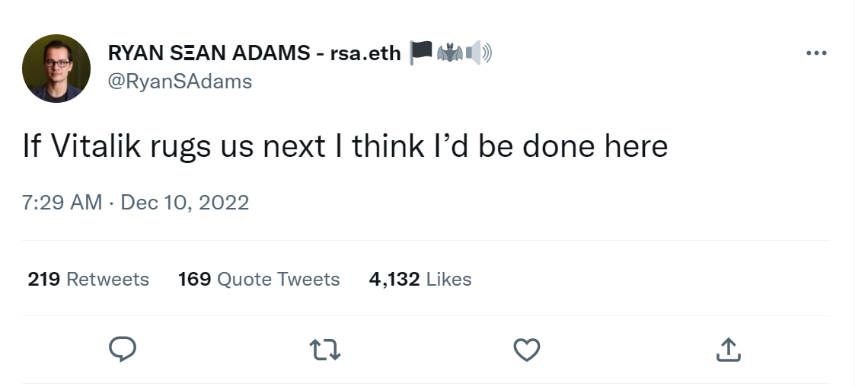The height and width of the screenshot is (387, 868).
Task: Click the black flag emoji in display name
Action: [421, 53]
